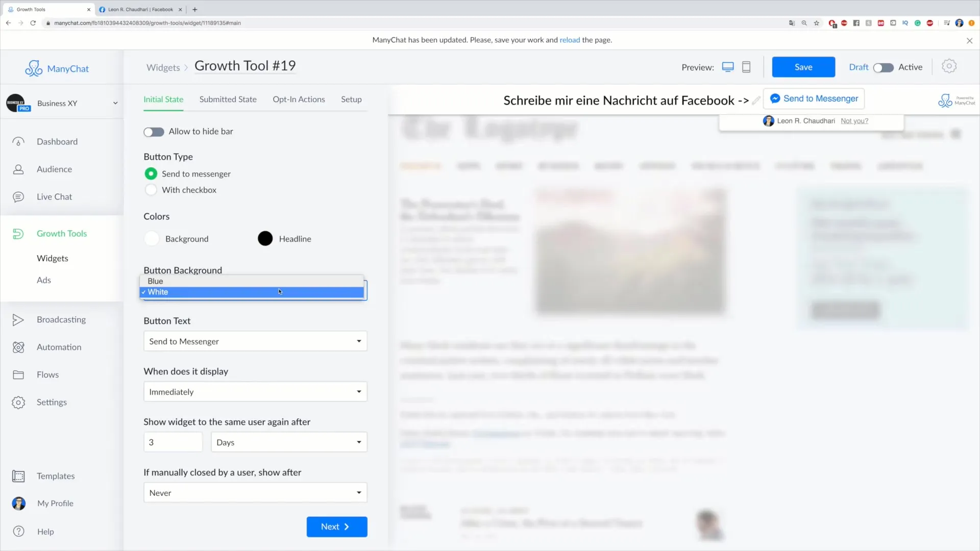The image size is (980, 551).
Task: Toggle Allow to hide bar switch
Action: (153, 131)
